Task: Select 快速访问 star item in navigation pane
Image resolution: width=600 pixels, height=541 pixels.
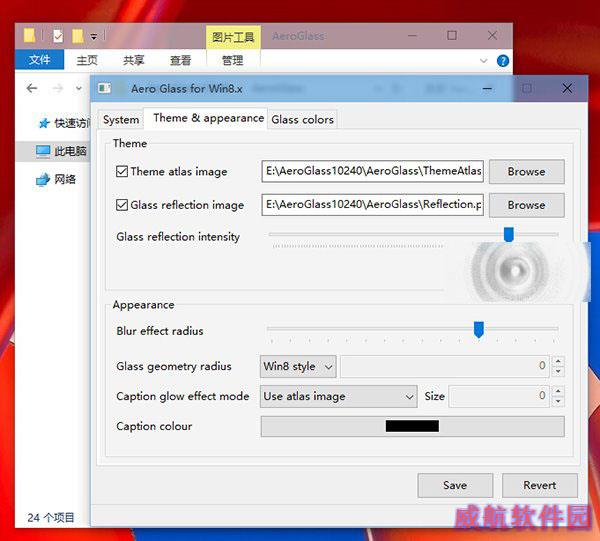Action: point(64,123)
